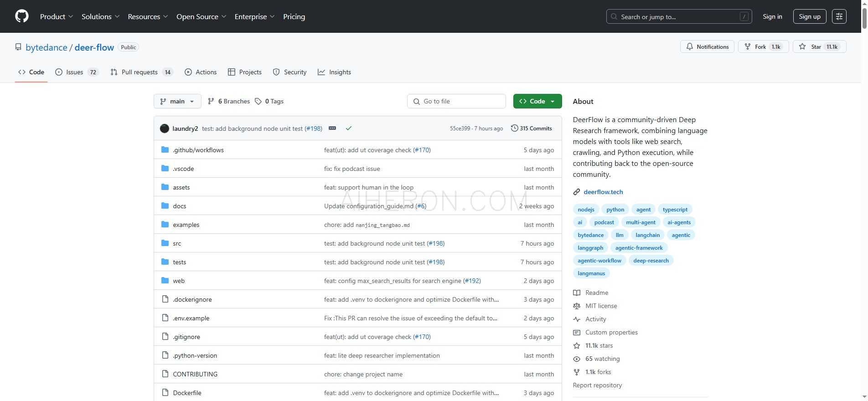Select the langchain topic tag
This screenshot has width=868, height=401.
647,235
